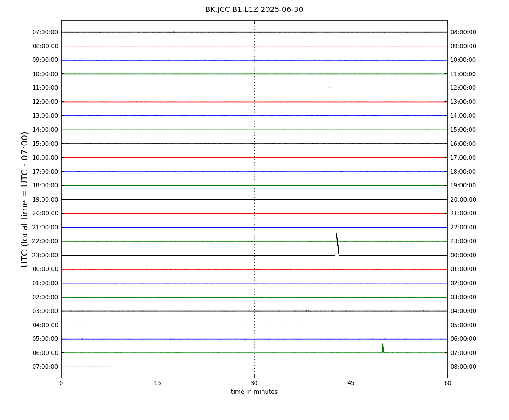Click the left-axis label 00:00:00
This screenshot has width=509, height=420.
tap(46, 269)
